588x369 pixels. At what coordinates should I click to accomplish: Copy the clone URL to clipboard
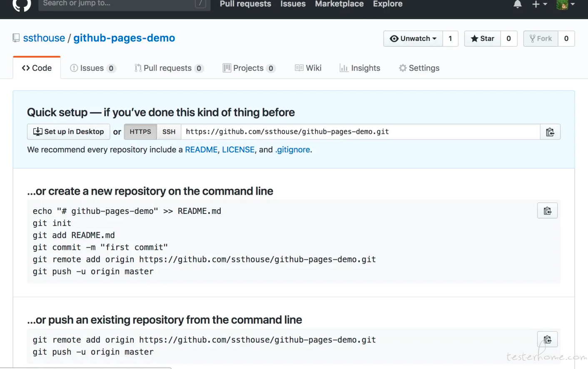550,132
